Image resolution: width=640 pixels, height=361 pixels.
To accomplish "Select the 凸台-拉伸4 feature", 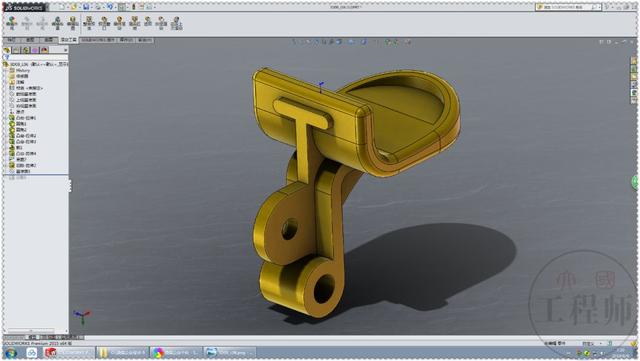I will pyautogui.click(x=26, y=154).
